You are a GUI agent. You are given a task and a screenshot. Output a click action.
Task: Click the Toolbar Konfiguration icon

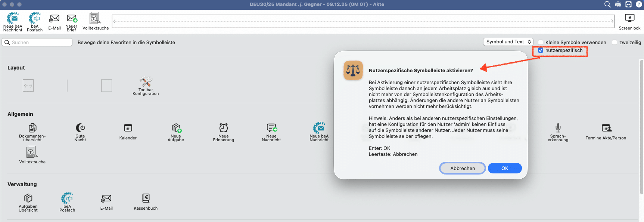click(146, 82)
